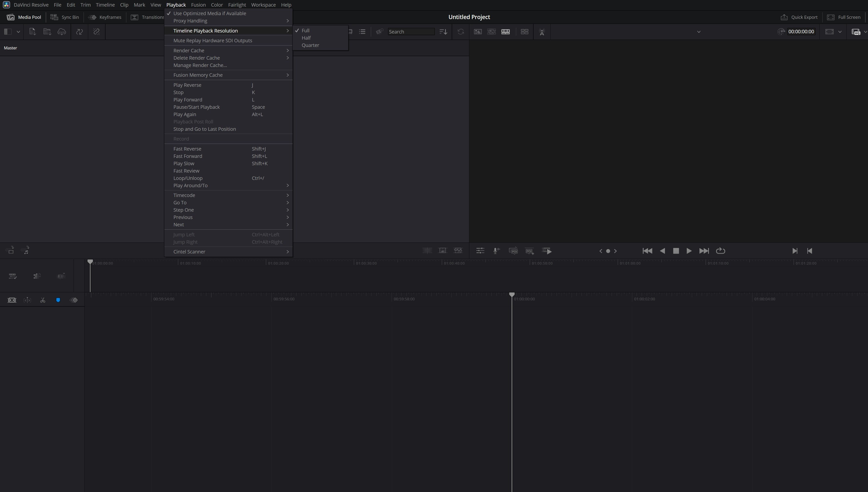868x492 pixels.
Task: Open viewer tools sliders icon
Action: 480,251
